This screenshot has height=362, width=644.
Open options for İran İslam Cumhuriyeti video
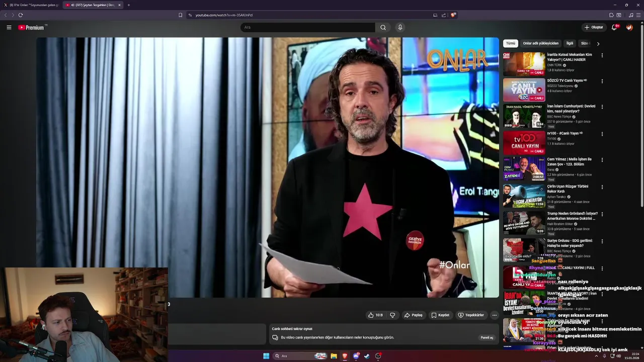[602, 107]
